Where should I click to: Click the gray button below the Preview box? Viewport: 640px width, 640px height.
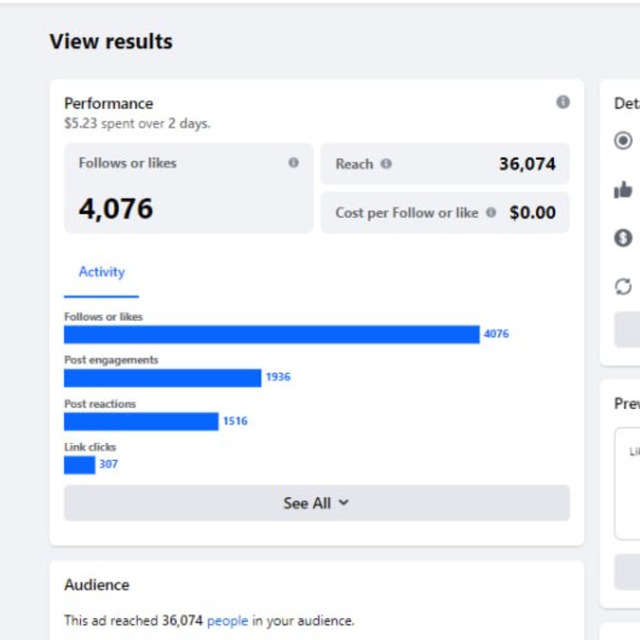pyautogui.click(x=627, y=572)
